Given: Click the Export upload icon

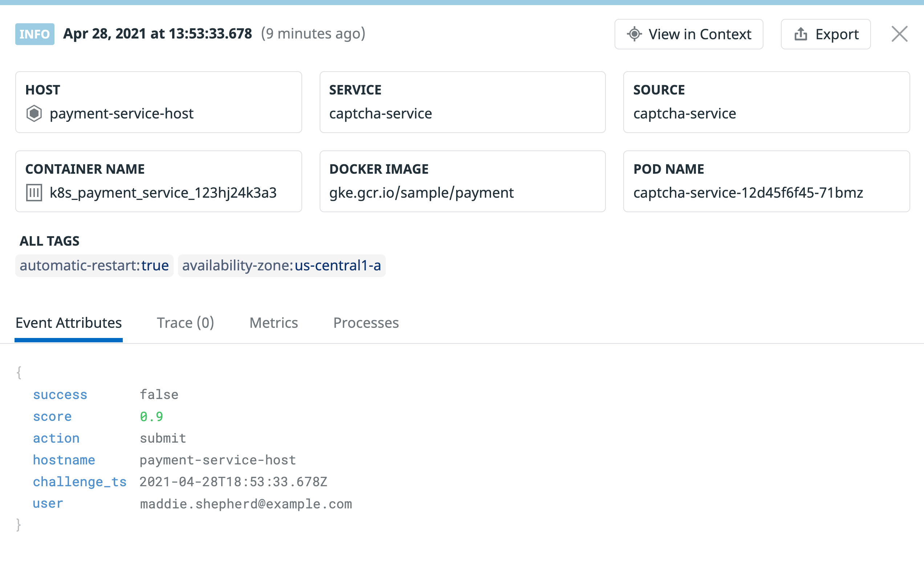Looking at the screenshot, I should click(x=801, y=34).
